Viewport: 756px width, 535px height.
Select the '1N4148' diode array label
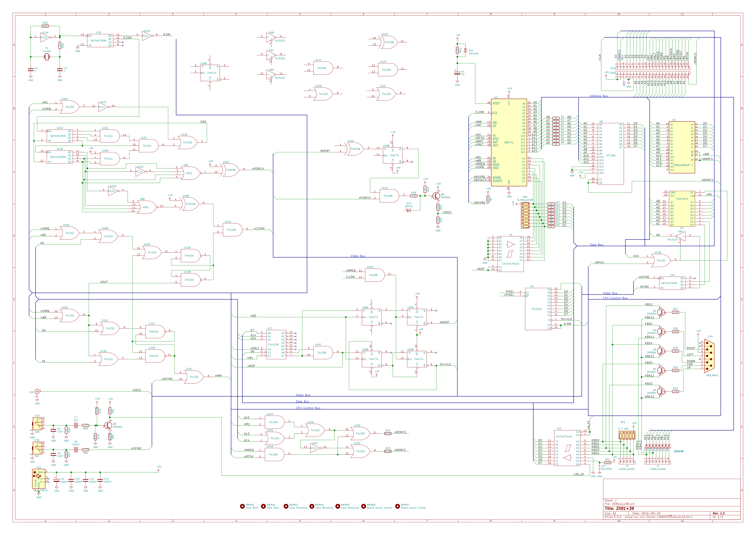pos(678,451)
